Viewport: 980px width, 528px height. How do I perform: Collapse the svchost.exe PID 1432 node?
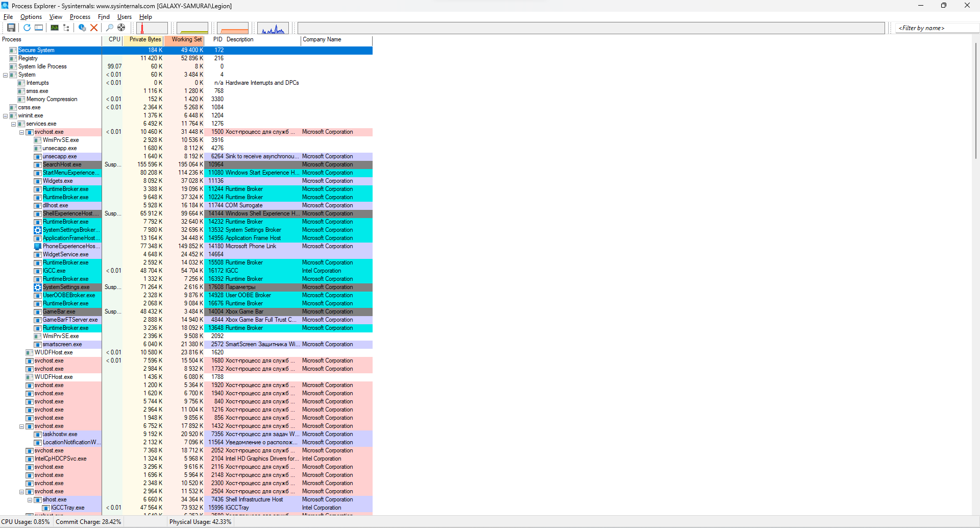pyautogui.click(x=21, y=426)
